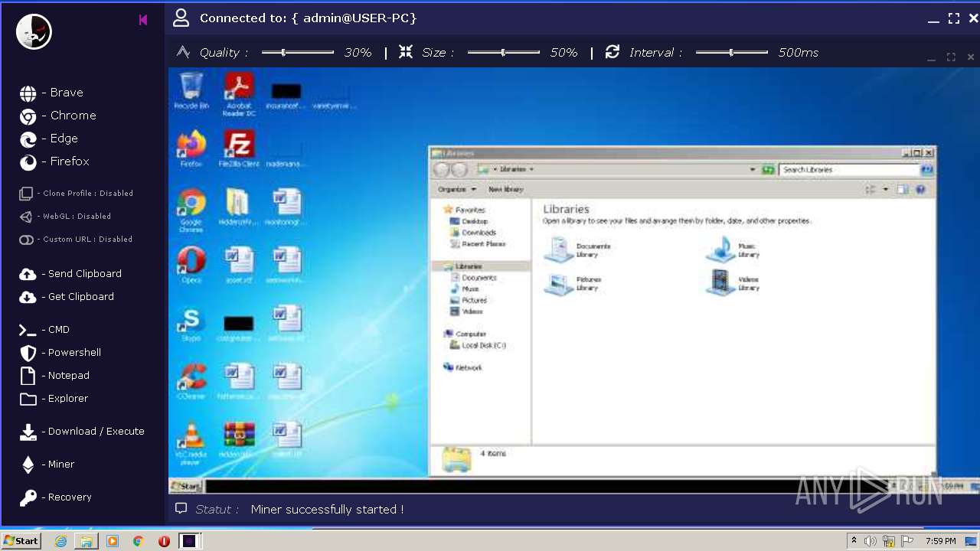
Task: Adjust the Interval slider
Action: pyautogui.click(x=732, y=52)
